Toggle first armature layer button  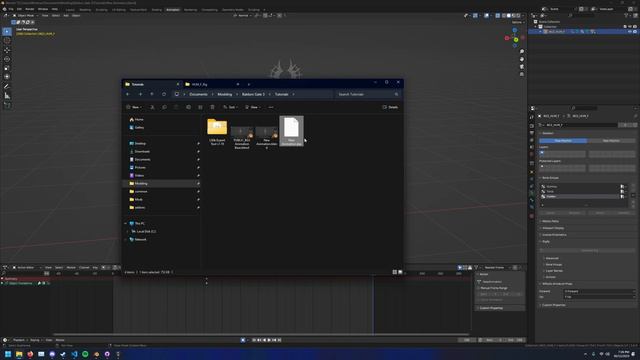click(542, 153)
